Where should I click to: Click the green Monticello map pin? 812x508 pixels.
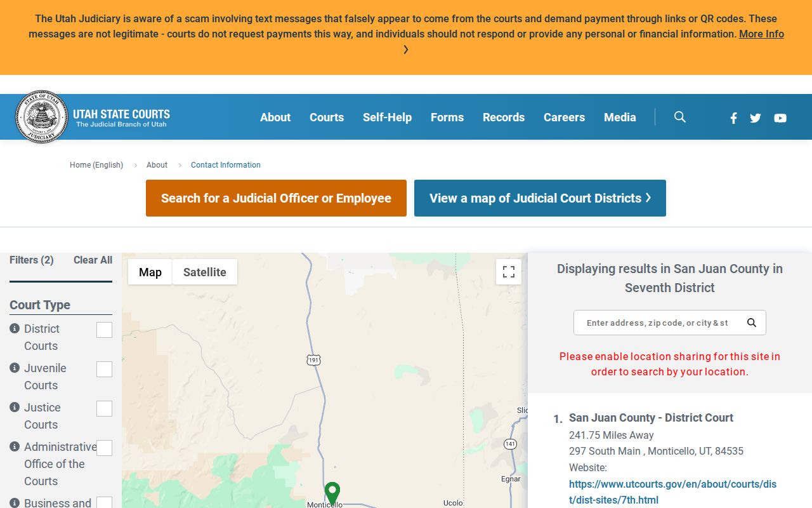(x=332, y=493)
